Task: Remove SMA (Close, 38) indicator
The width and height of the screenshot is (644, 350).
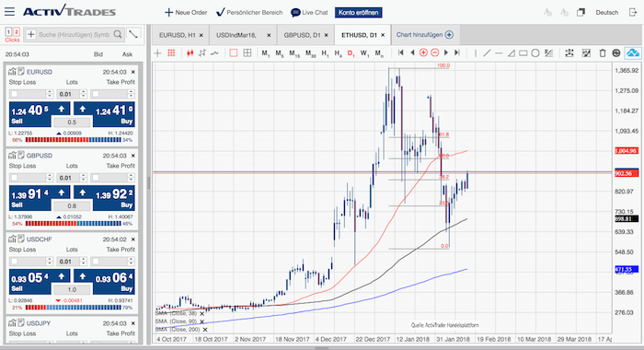Action: tap(201, 313)
